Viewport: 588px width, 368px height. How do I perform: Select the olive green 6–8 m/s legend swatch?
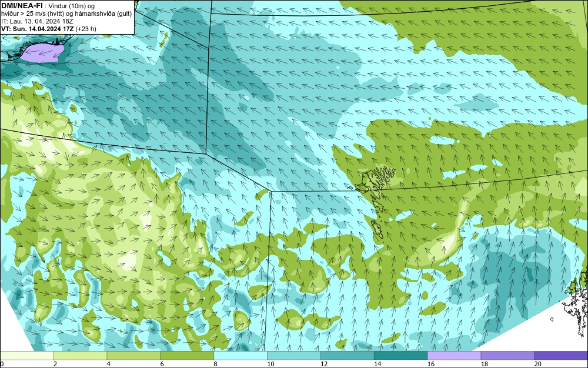point(187,356)
